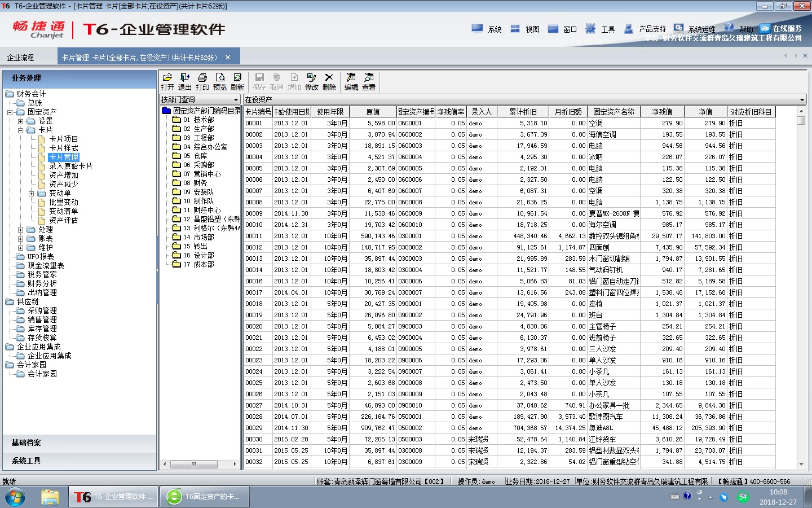Click the department tree scrollbar right arrow
The height and width of the screenshot is (508, 812).
coord(235,465)
